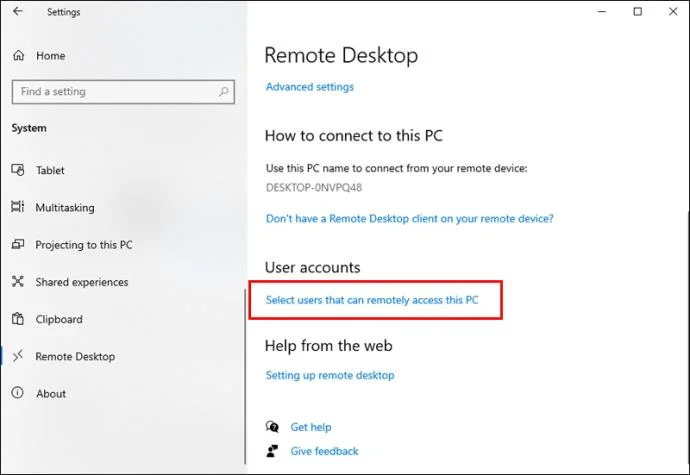Focus the Find a setting search box
Image resolution: width=690 pixels, height=475 pixels.
[123, 92]
